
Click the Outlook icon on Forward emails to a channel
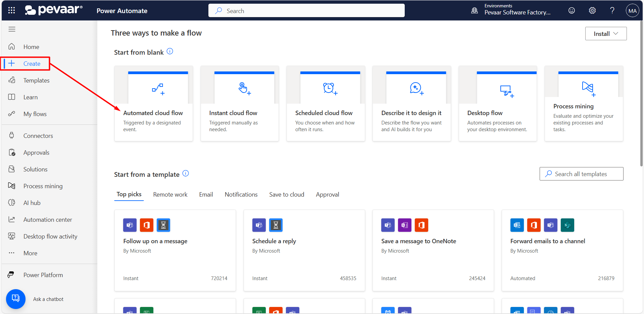tap(517, 225)
